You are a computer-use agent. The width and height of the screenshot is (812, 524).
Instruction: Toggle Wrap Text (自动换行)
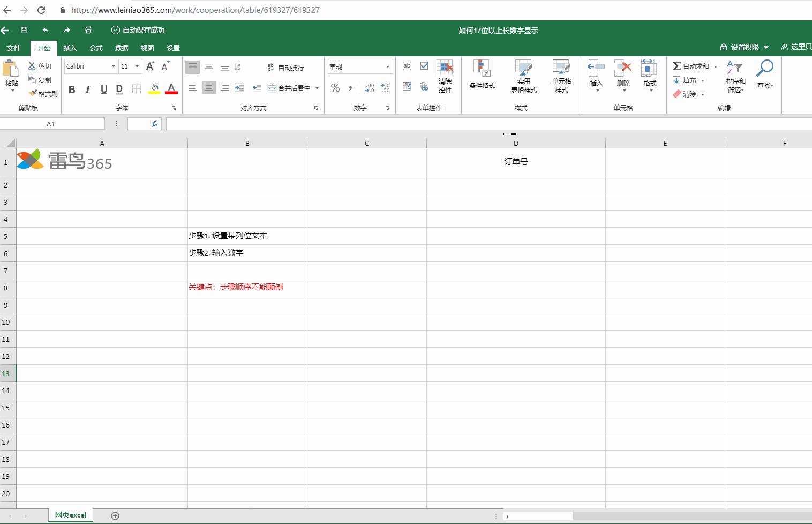286,68
